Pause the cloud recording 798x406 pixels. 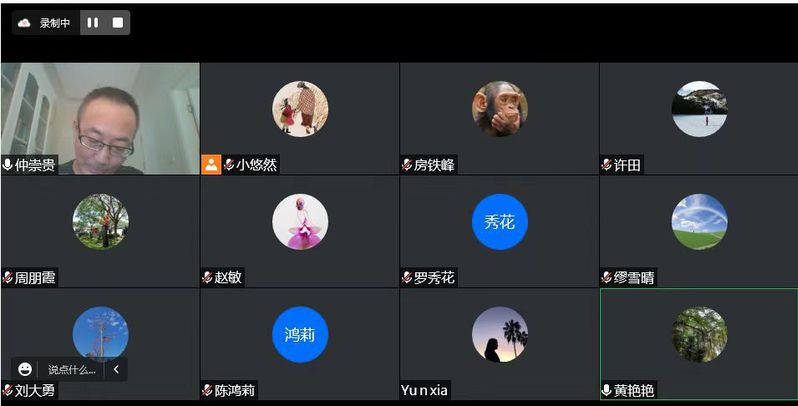[93, 23]
